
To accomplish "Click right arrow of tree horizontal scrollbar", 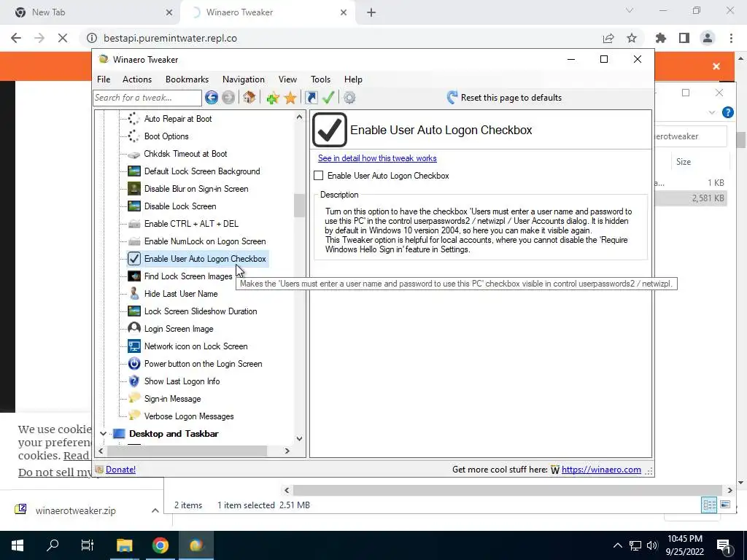I will 287,451.
